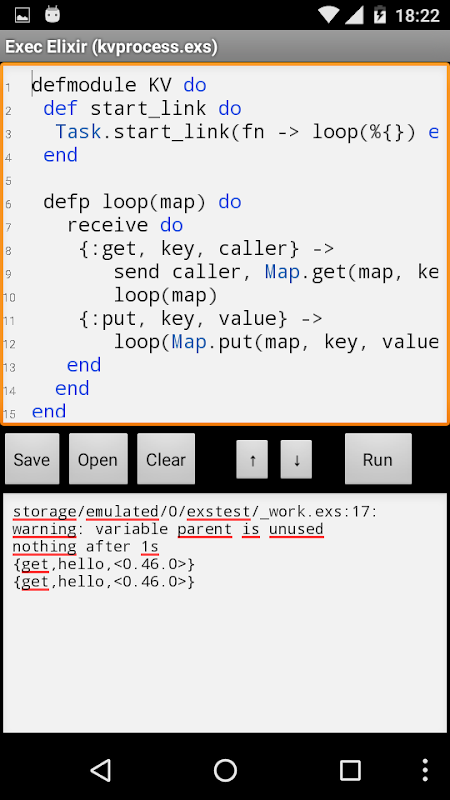Screen dimensions: 450x800
Task: Tap the Save button
Action: [x=32, y=459]
